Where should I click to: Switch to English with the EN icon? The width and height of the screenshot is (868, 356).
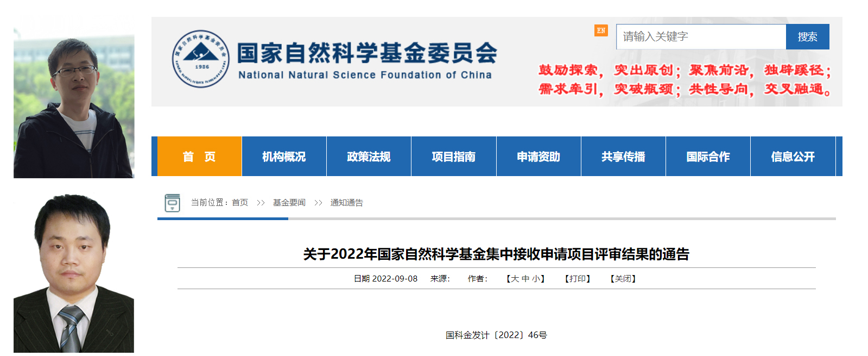601,31
